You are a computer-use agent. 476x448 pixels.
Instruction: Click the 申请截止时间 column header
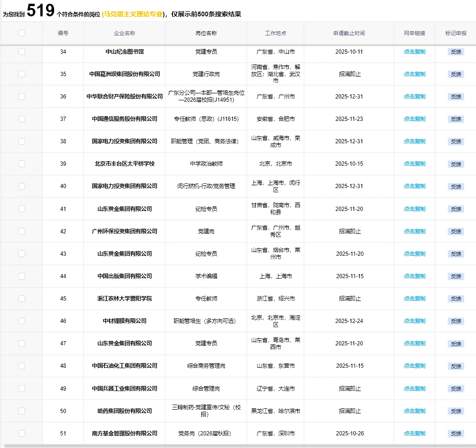coord(349,33)
